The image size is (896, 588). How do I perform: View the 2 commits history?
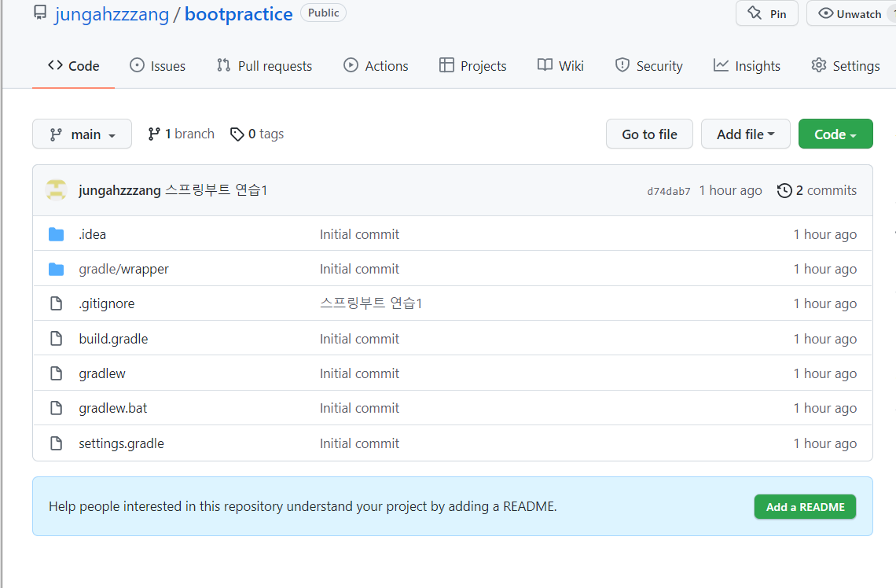(817, 190)
